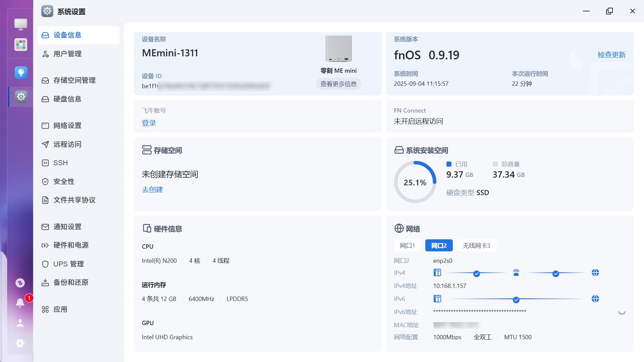The height and width of the screenshot is (362, 644).
Task: Click the user profile icon in dock
Action: click(20, 323)
